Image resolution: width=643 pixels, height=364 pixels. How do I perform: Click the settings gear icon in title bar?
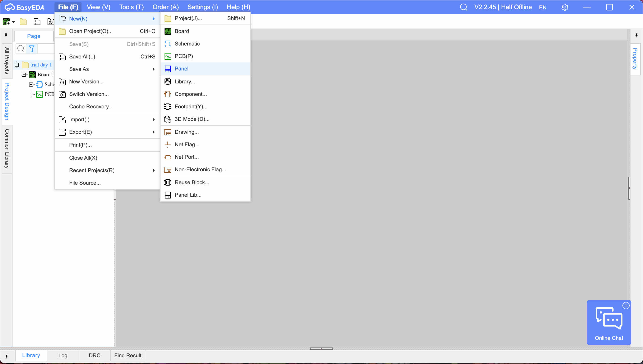[x=565, y=7]
